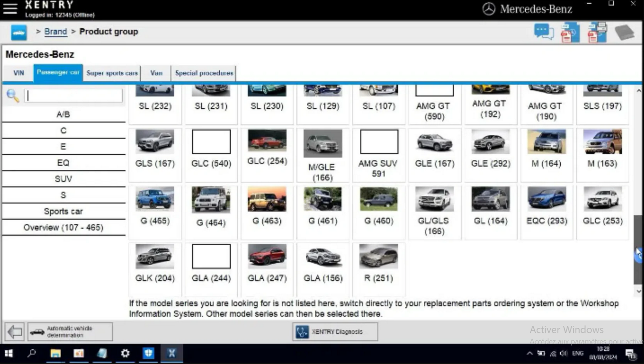The image size is (644, 364).
Task: Choose AMG GT (590)
Action: pos(435,104)
